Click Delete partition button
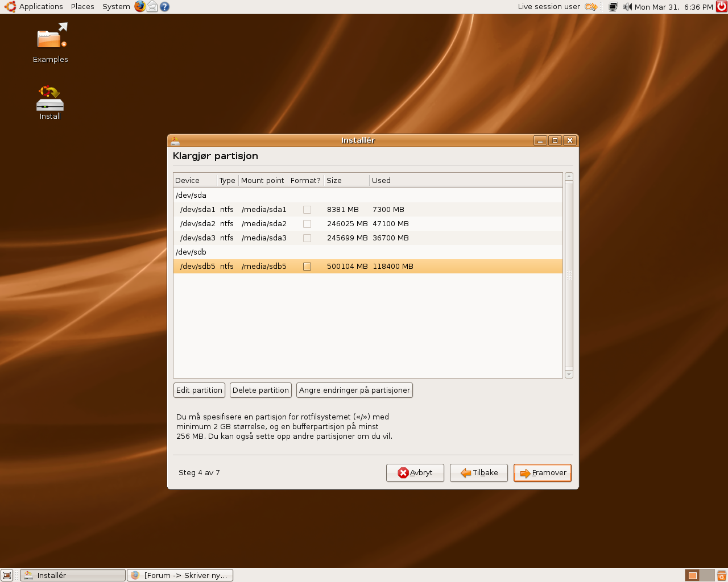 [260, 390]
